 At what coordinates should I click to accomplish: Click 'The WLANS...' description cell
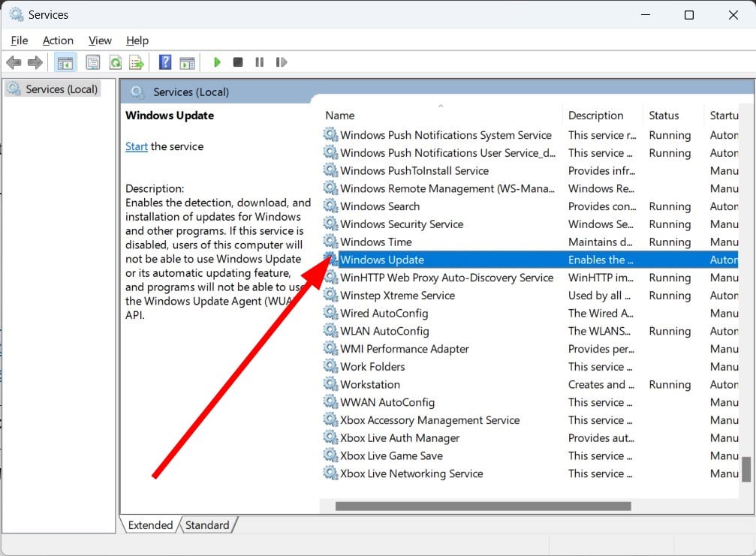[599, 331]
